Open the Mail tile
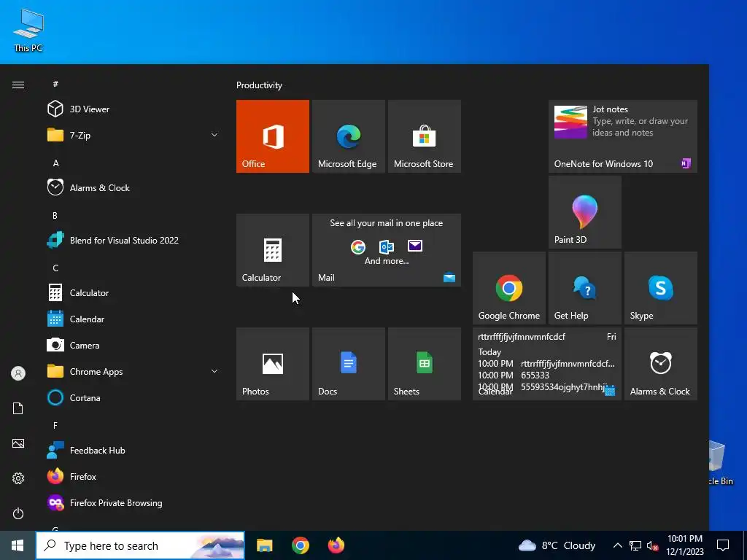Image resolution: width=747 pixels, height=560 pixels. pyautogui.click(x=387, y=250)
